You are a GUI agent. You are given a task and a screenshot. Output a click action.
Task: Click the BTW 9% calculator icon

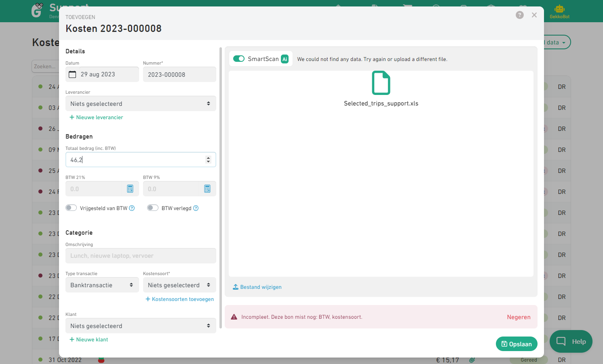[207, 189]
